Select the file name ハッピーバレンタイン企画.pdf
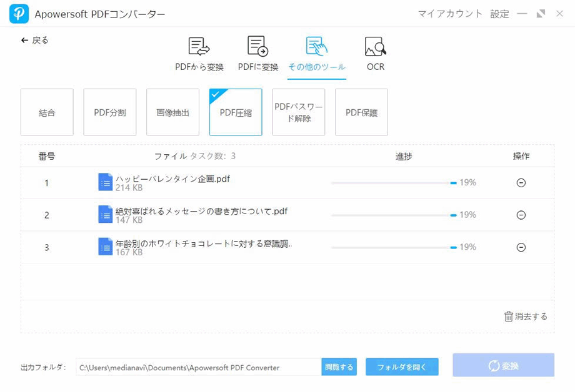The height and width of the screenshot is (392, 575). tap(172, 179)
